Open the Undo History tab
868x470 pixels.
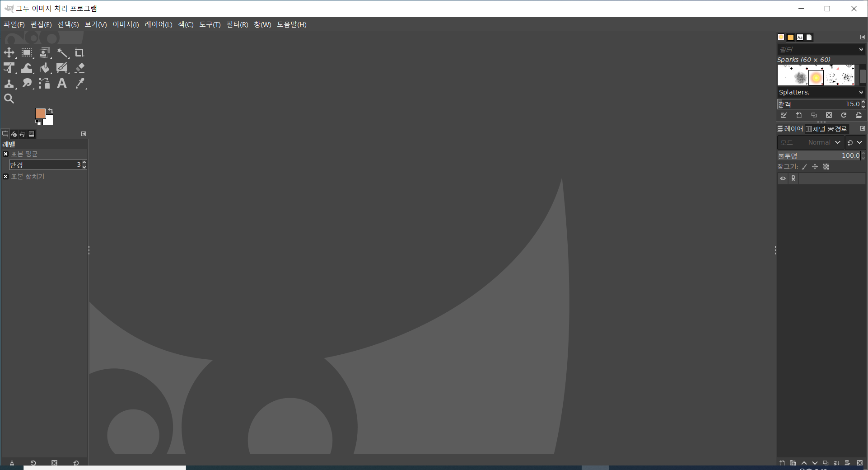[x=22, y=134]
